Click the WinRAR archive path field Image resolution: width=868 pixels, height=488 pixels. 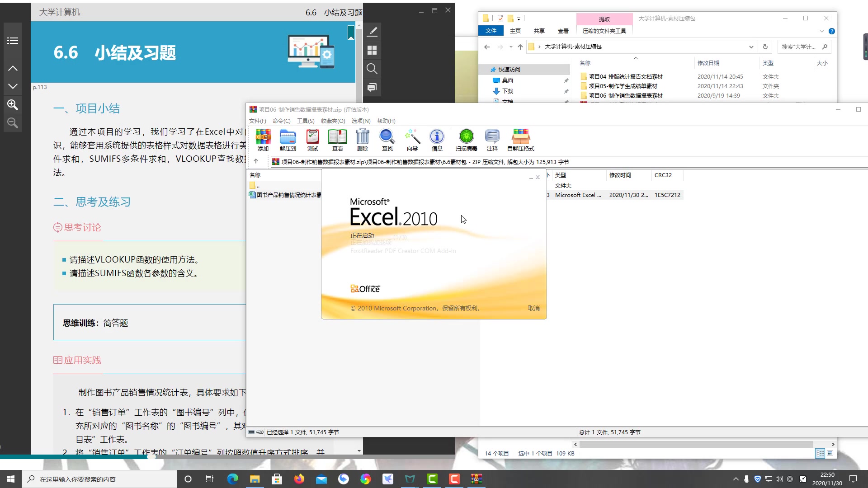point(569,161)
